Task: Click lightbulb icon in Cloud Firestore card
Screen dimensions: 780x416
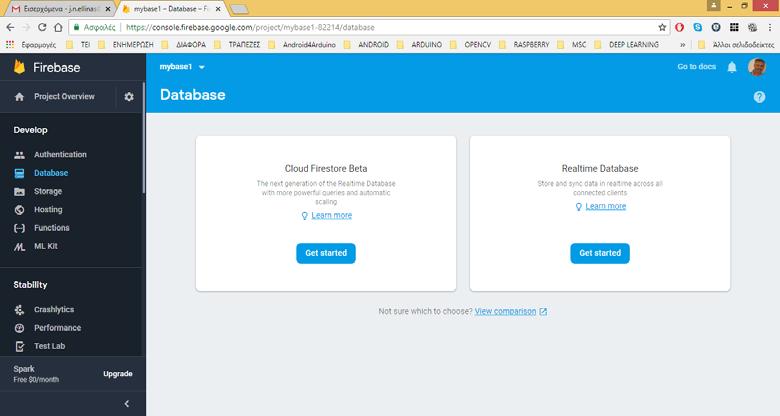Action: pyautogui.click(x=304, y=215)
